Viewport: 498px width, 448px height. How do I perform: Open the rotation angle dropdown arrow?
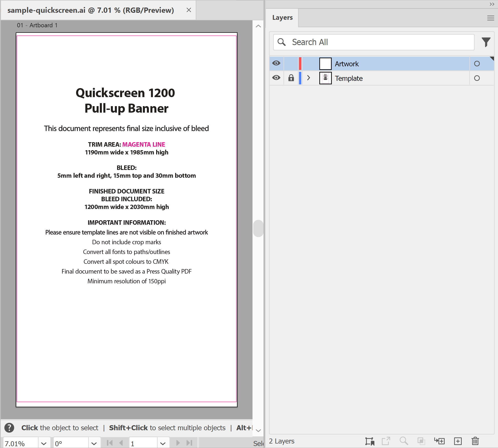[x=94, y=443]
